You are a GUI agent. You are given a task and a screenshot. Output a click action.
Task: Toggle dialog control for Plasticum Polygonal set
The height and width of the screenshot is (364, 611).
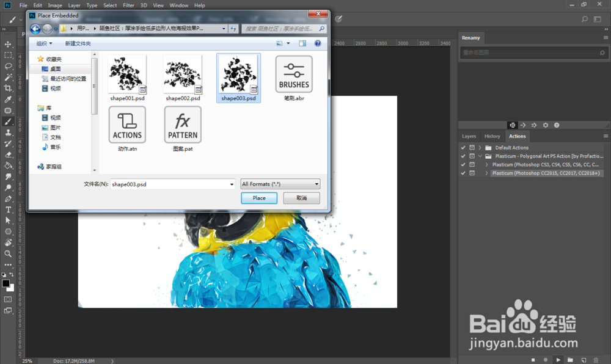coord(472,156)
